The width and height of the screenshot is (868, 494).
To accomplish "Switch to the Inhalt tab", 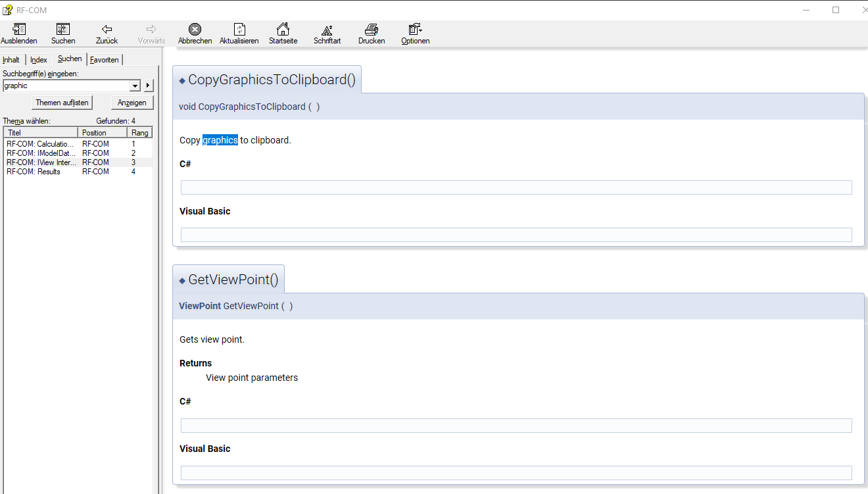I will click(11, 59).
